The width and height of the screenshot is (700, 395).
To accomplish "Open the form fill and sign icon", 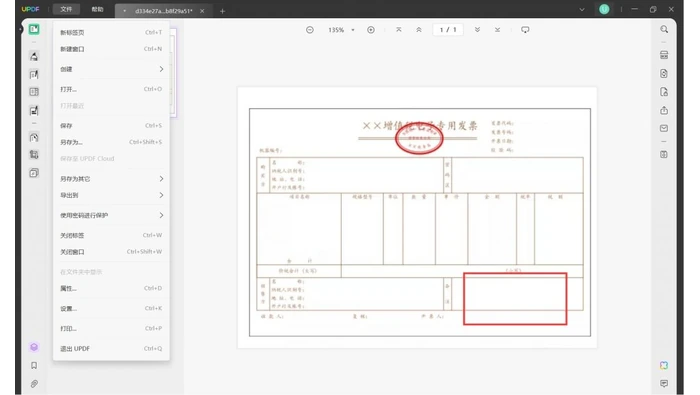I will tap(34, 110).
